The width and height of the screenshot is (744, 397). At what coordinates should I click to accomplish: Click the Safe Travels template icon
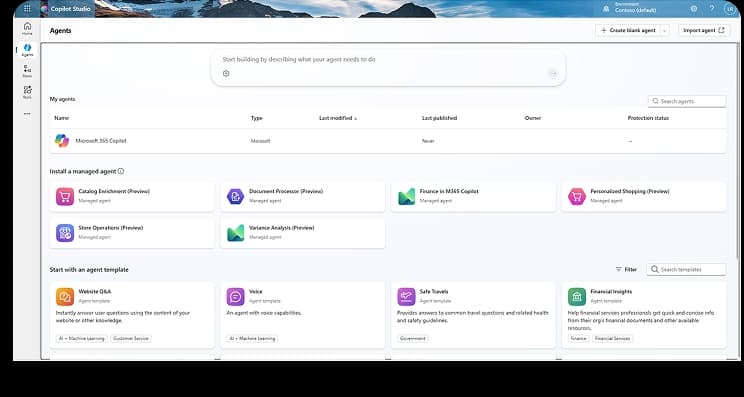coord(406,297)
